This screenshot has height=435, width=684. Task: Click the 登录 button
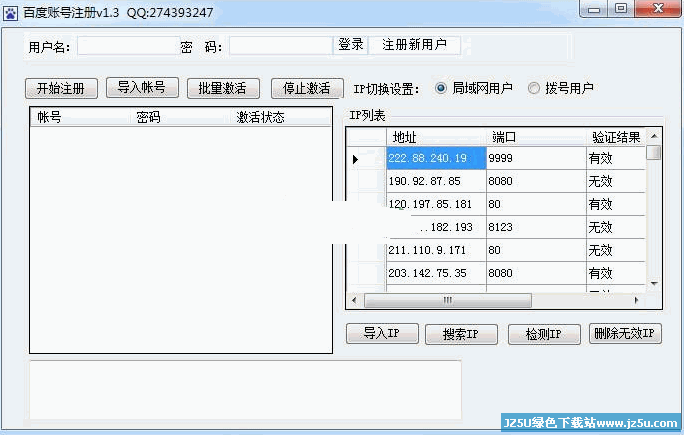351,45
